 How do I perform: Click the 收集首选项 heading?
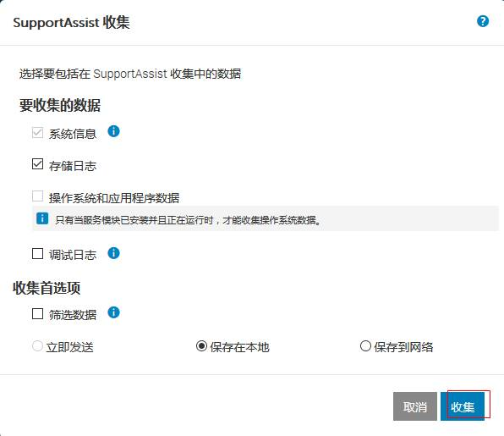[47, 288]
